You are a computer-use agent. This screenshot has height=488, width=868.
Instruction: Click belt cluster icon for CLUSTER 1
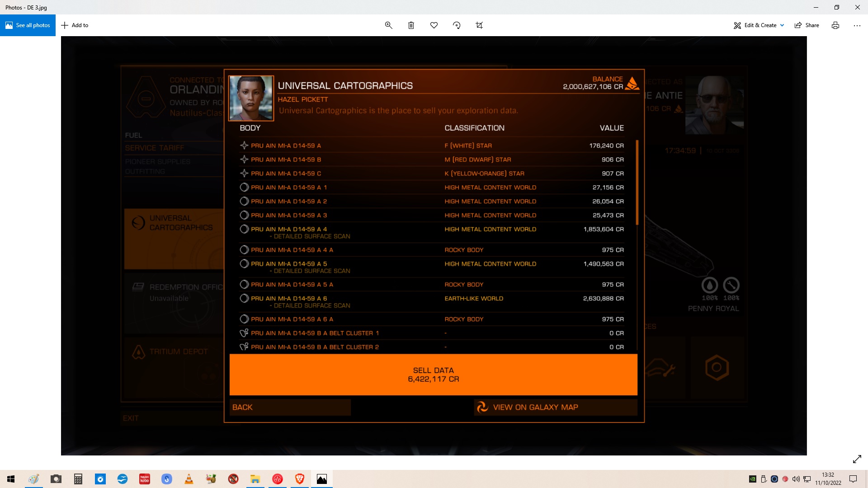244,333
